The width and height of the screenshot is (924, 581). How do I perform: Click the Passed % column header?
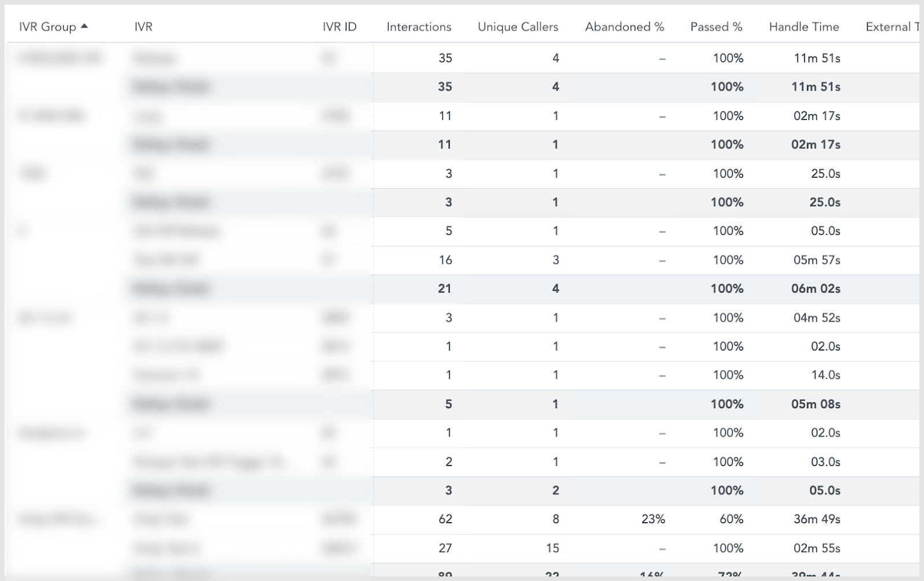tap(716, 27)
